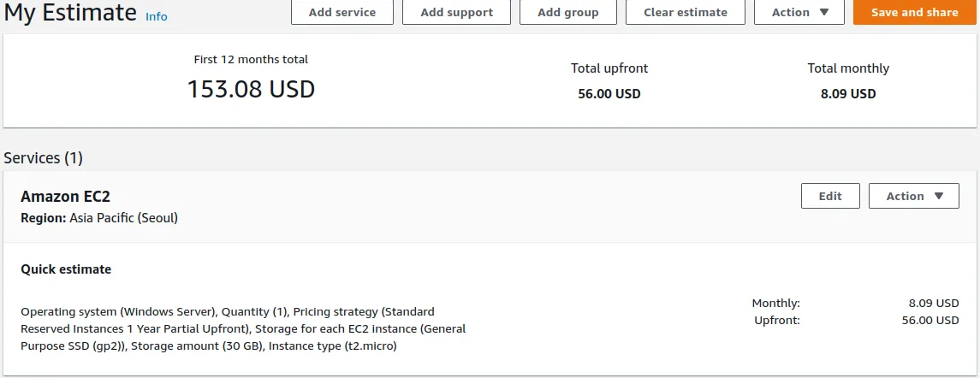Clear the estimate using Clear estimate
Viewport: 980px width, 378px height.
[685, 12]
